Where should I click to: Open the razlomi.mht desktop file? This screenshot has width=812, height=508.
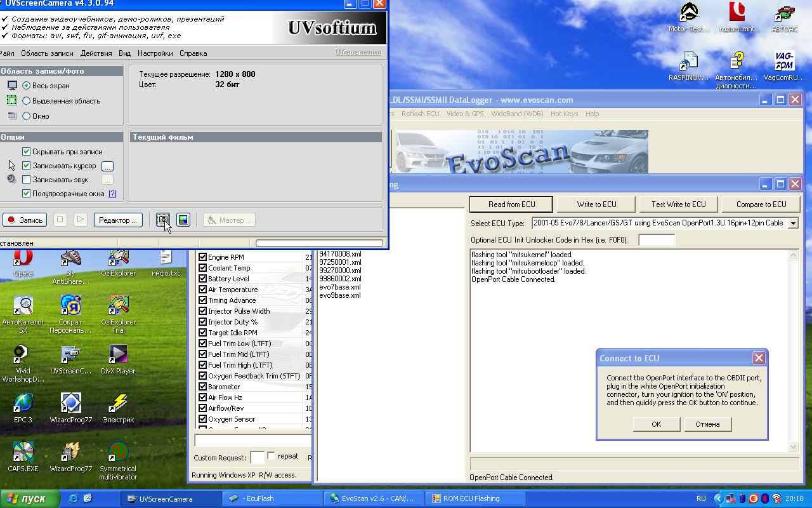tap(737, 17)
